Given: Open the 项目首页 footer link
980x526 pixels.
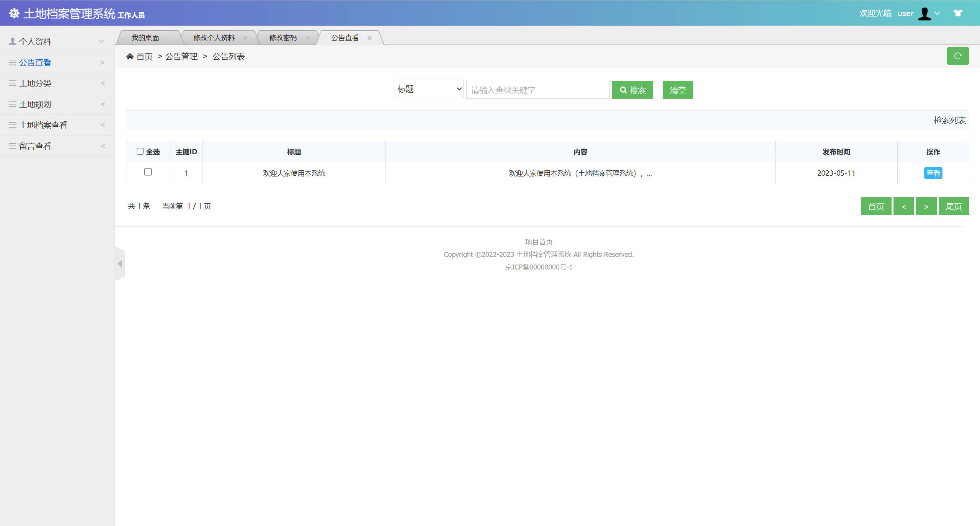Looking at the screenshot, I should pos(538,242).
